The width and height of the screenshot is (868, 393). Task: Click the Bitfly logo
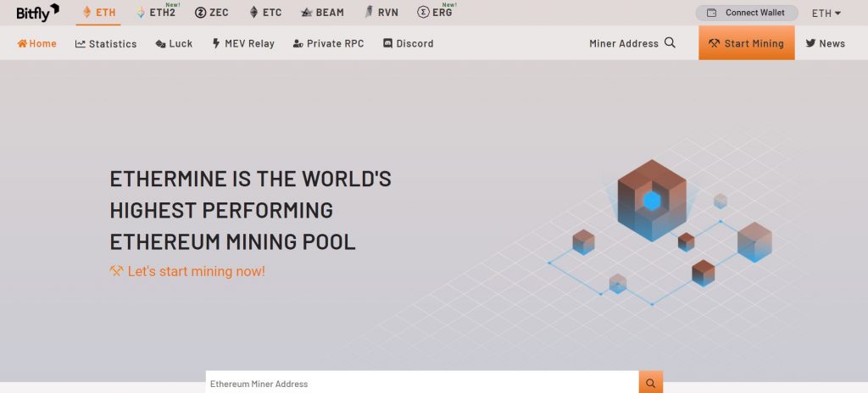[37, 12]
